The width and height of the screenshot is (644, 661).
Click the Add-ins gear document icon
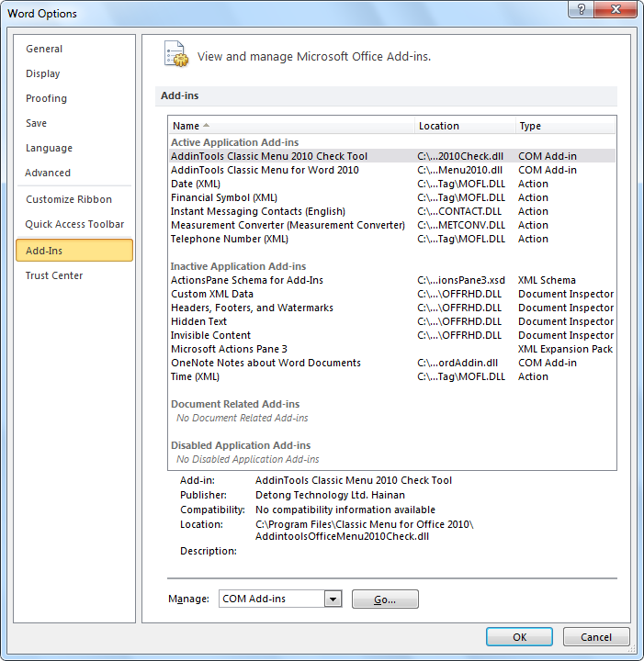175,54
